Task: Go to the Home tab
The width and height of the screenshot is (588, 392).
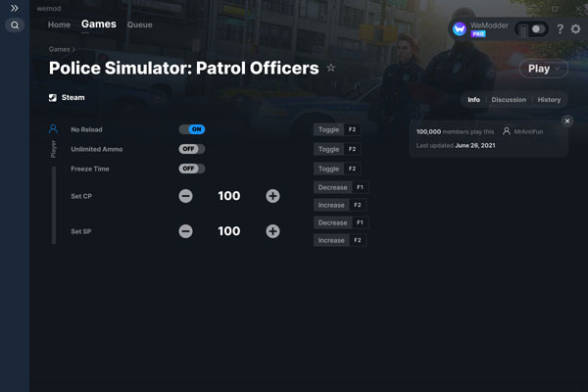Action: (x=59, y=24)
